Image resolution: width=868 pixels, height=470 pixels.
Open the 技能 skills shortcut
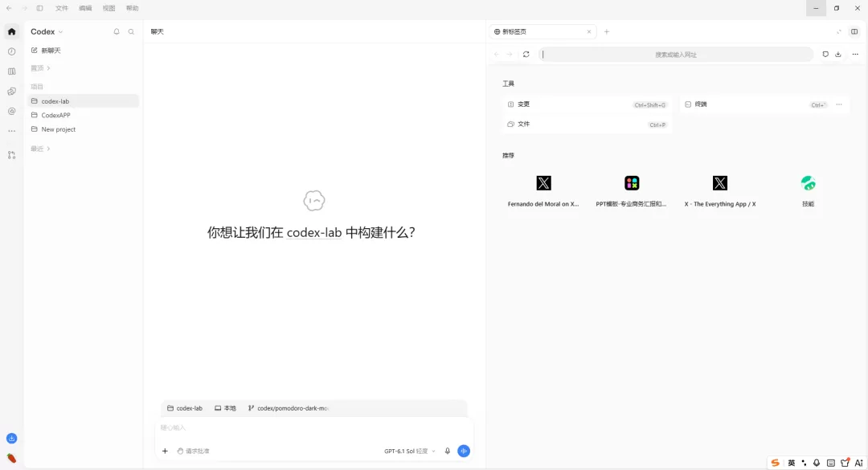(x=809, y=191)
